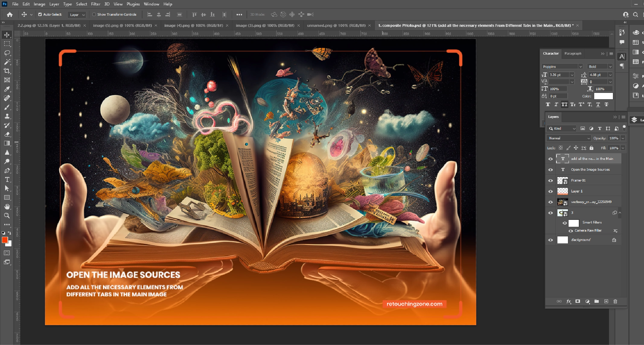
Task: Select the Gradient tool
Action: [x=7, y=143]
